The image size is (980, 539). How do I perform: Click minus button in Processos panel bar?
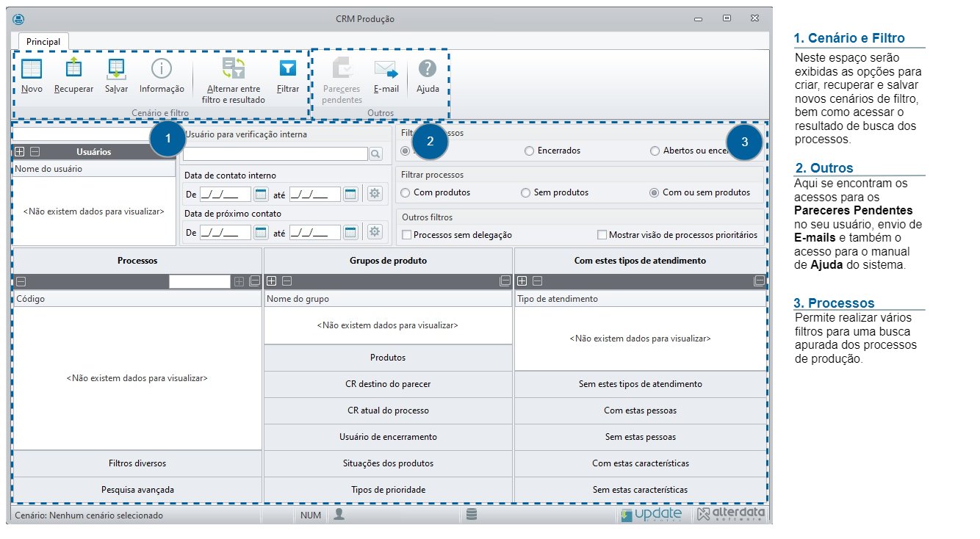click(21, 281)
